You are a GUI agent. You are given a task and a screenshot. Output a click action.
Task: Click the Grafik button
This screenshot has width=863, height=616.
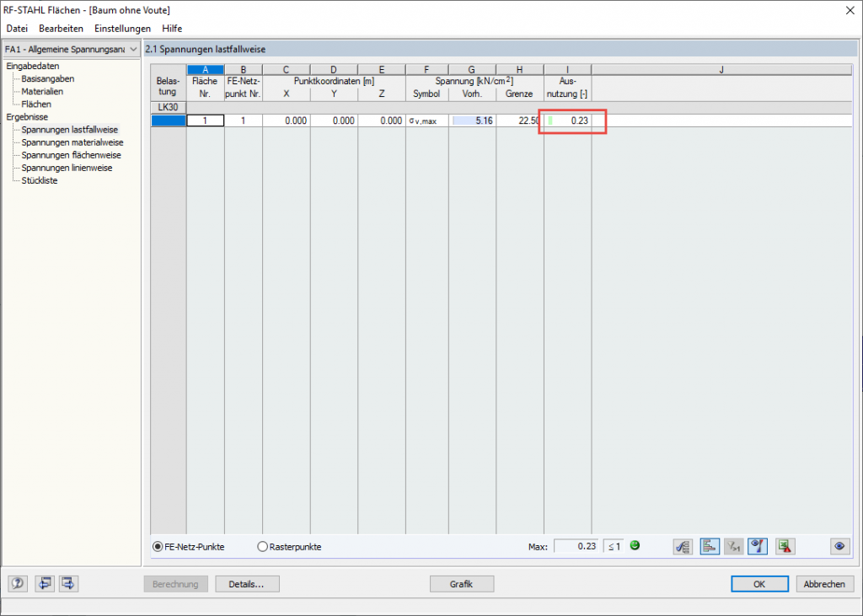click(x=461, y=584)
